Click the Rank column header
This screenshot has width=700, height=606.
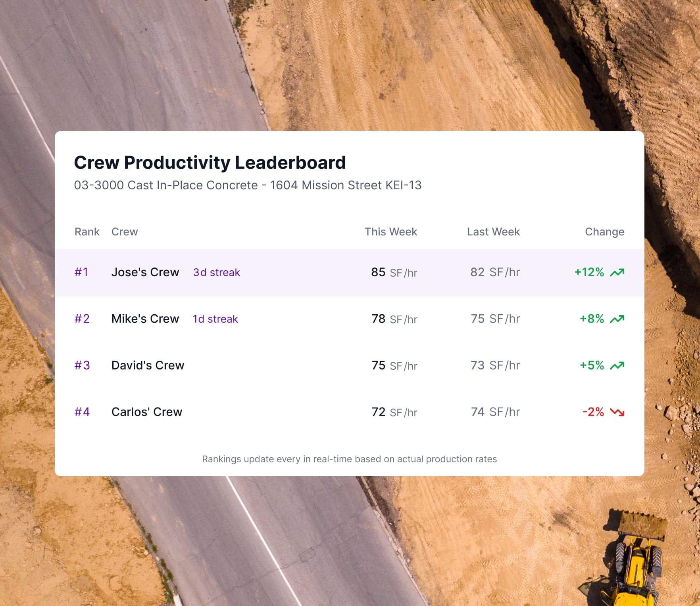(x=87, y=232)
